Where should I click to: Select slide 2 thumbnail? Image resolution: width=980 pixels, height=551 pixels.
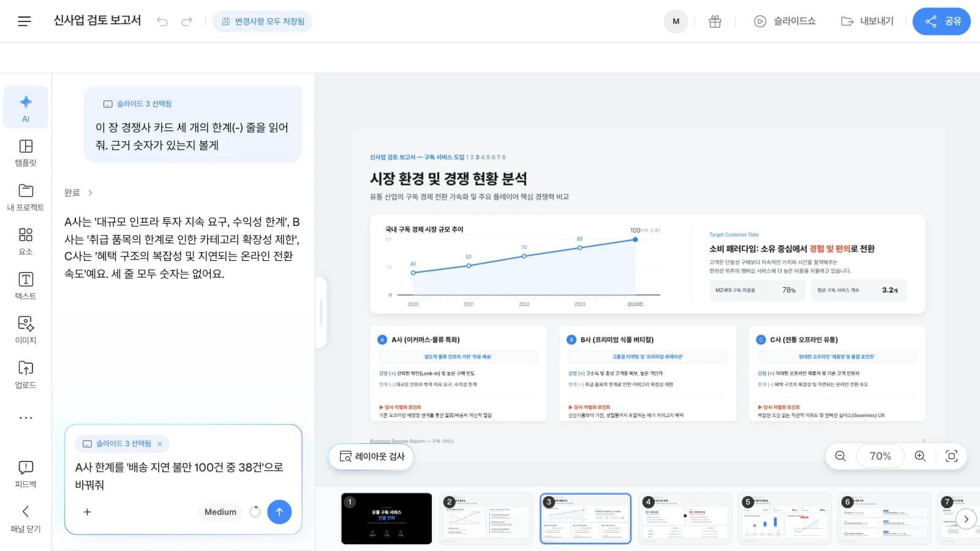click(x=486, y=519)
